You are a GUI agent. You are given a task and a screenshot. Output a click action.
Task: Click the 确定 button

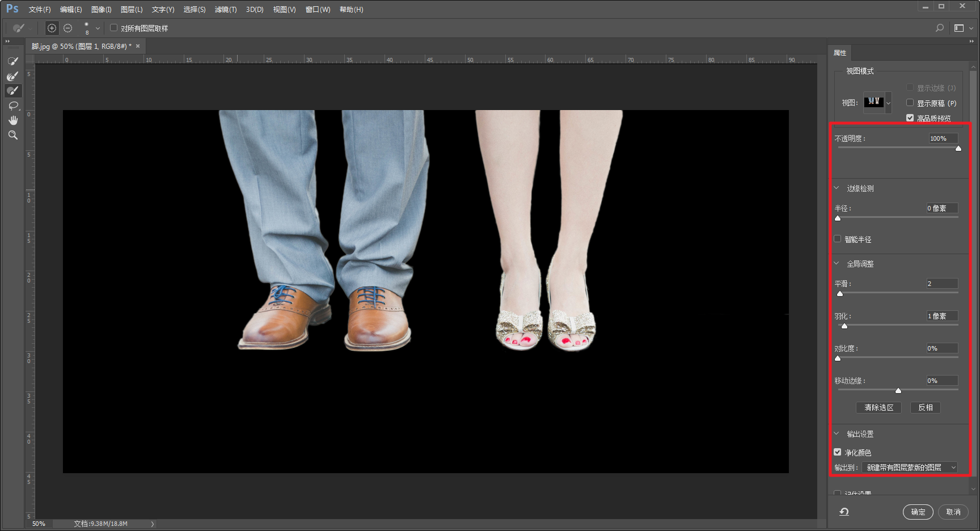click(x=918, y=512)
